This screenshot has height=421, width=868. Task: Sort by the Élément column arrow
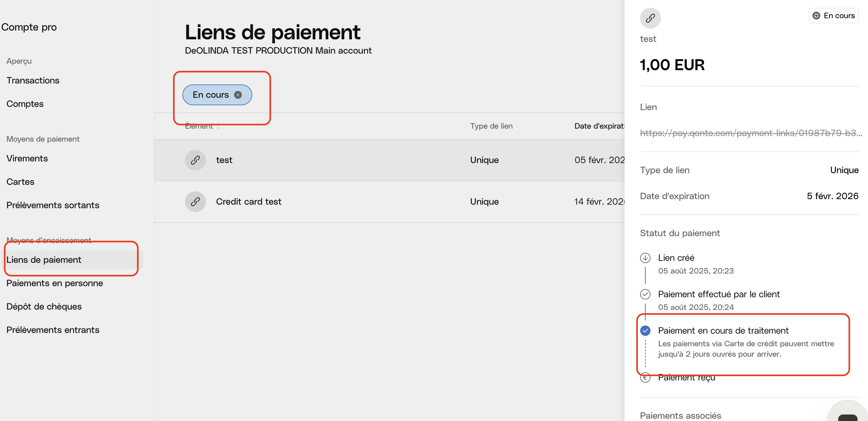[218, 126]
